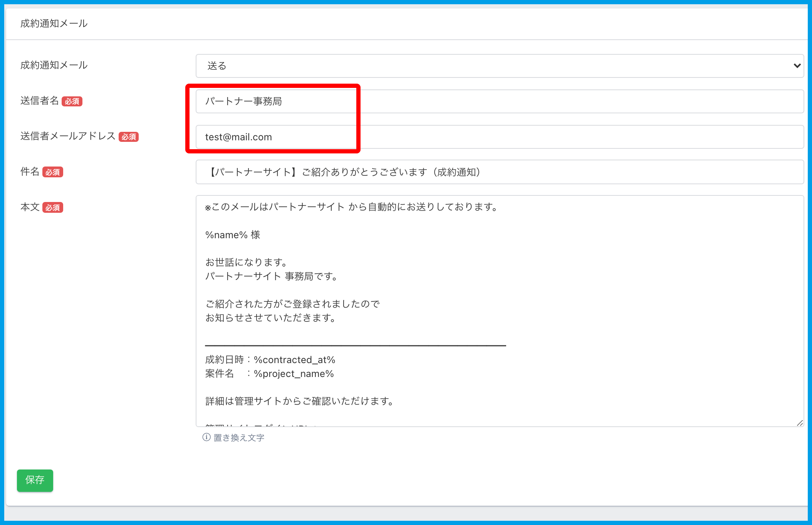812x525 pixels.
Task: Click the 成約通知メール panel header title
Action: coord(54,24)
